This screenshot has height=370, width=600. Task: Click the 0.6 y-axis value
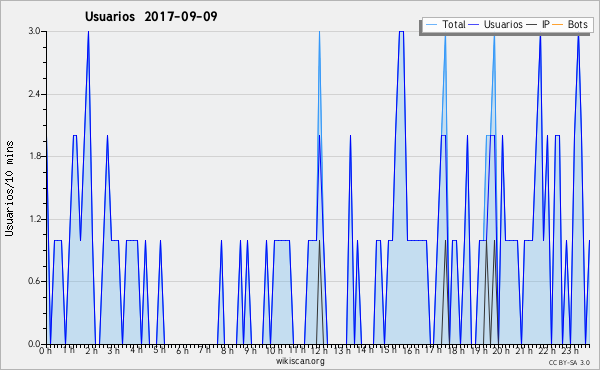click(34, 281)
